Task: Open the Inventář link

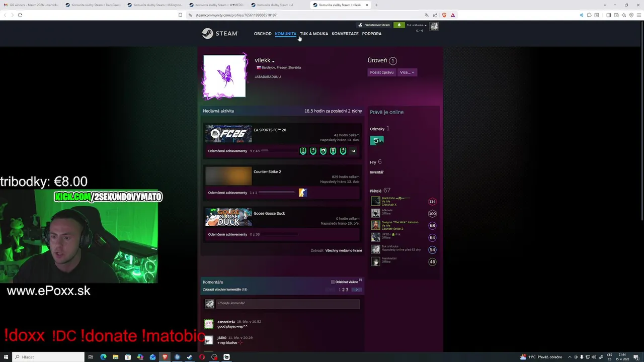Action: tap(376, 172)
